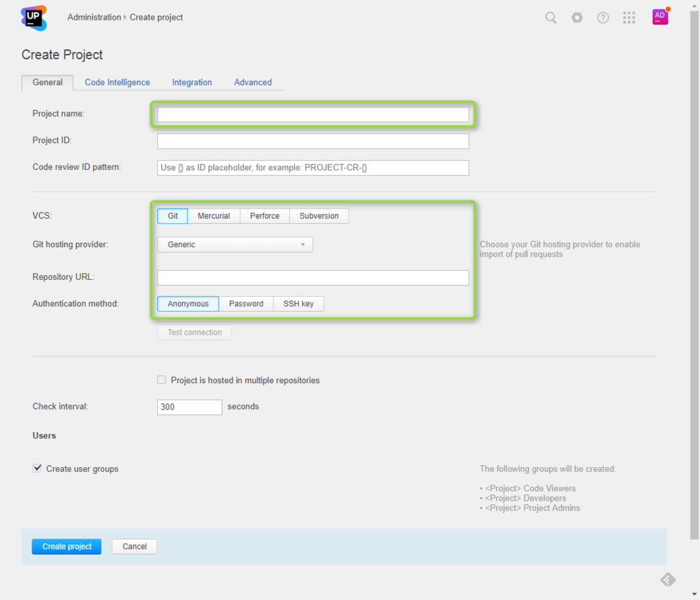Click the scrollbar down arrow
700x600 pixels.
[695, 595]
